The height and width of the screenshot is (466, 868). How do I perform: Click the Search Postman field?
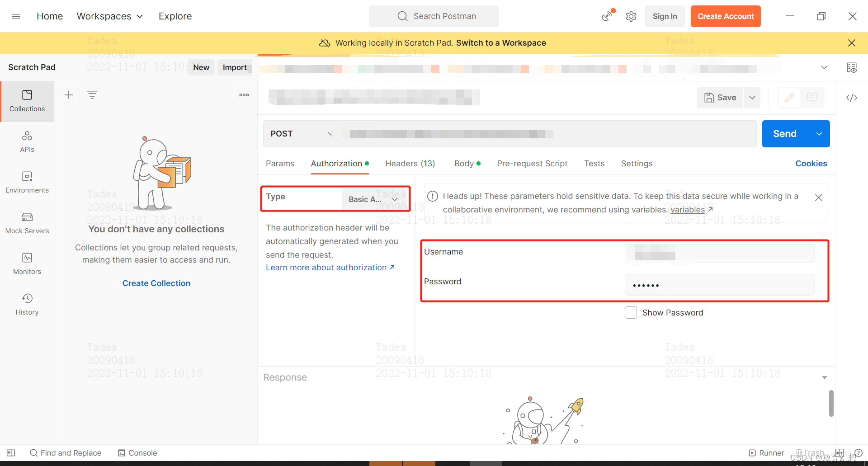[x=434, y=16]
